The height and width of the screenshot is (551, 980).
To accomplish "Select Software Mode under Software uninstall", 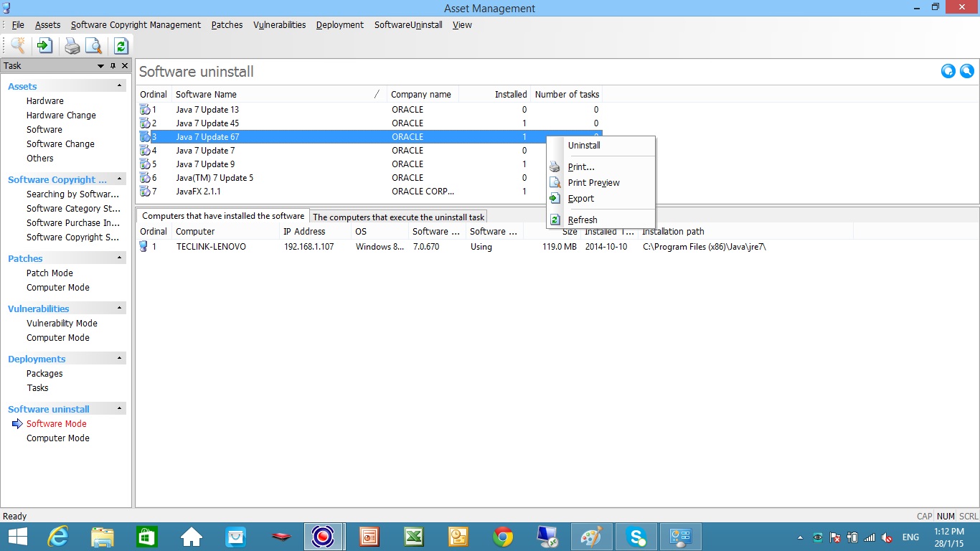I will pyautogui.click(x=56, y=423).
